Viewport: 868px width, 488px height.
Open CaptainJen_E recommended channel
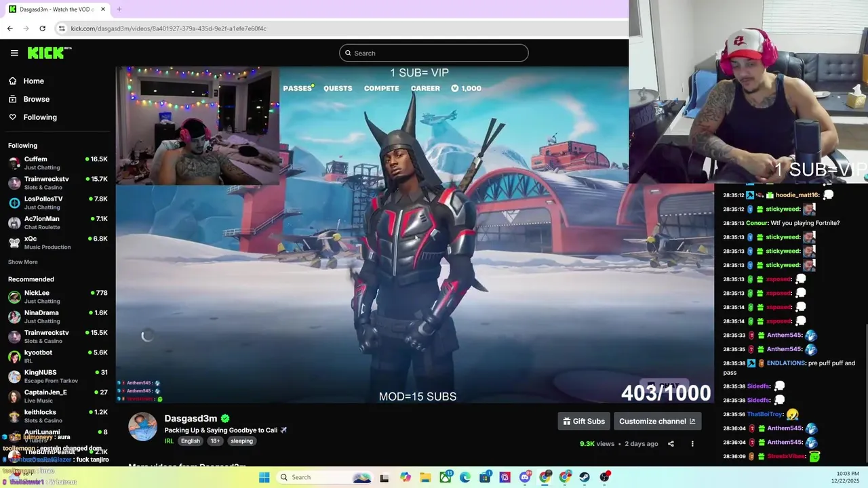click(x=58, y=396)
